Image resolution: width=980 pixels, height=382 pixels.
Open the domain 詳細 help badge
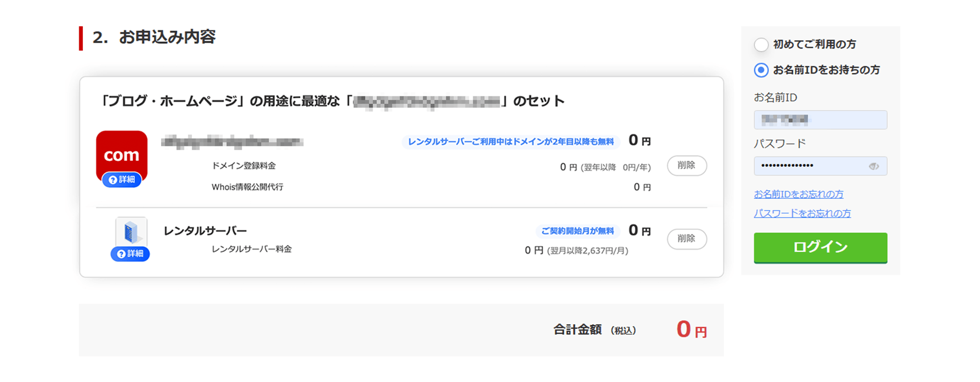point(122,180)
